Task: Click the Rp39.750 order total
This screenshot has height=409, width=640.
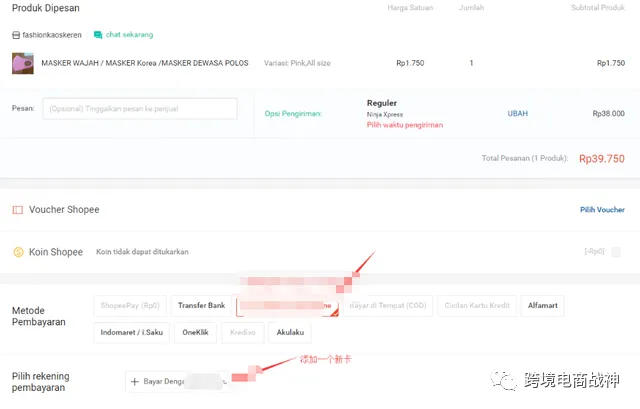Action: (x=602, y=159)
